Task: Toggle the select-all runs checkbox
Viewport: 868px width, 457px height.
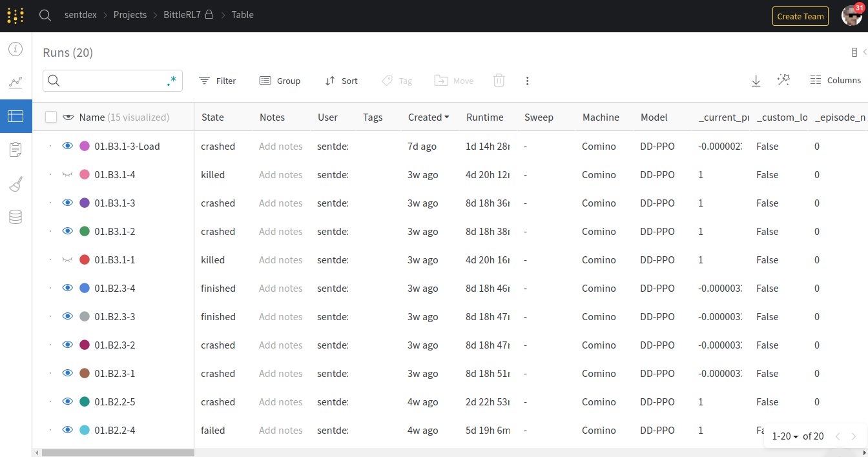Action: pyautogui.click(x=51, y=117)
